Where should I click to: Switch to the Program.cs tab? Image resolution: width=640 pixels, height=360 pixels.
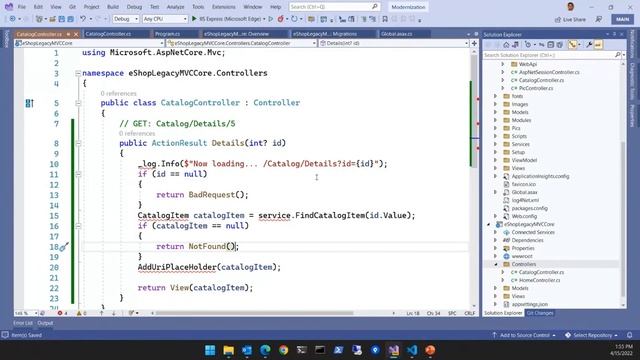(x=167, y=34)
